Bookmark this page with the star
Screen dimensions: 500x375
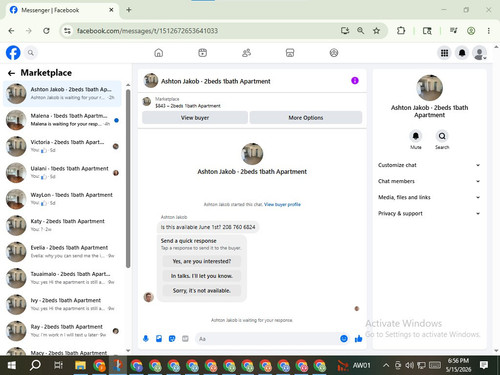click(376, 31)
